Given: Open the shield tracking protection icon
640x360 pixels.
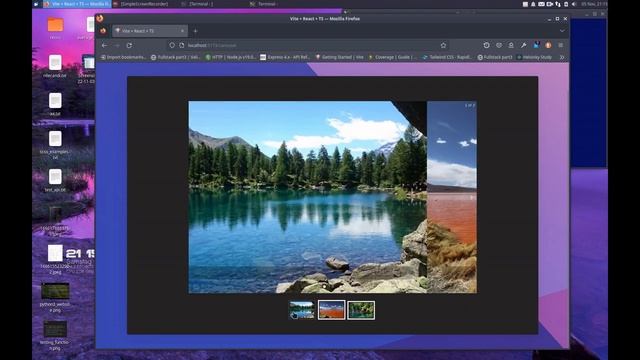Looking at the screenshot, I should click(172, 45).
